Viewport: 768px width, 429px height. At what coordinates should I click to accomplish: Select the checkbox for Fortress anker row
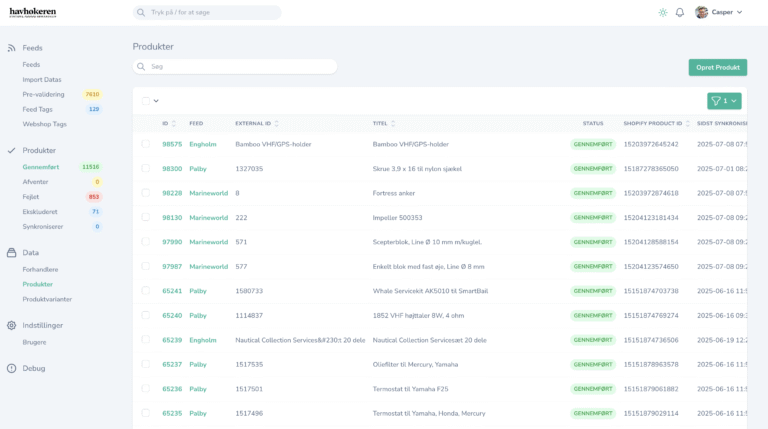click(145, 193)
